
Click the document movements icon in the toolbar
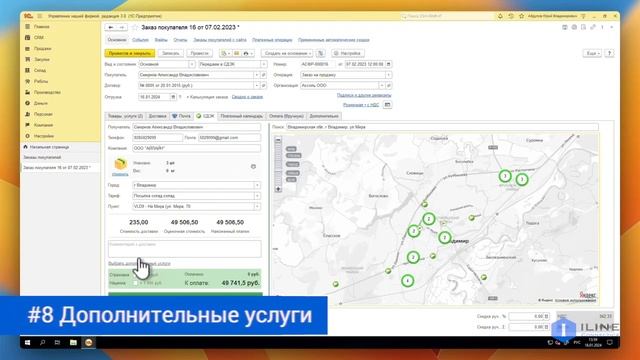click(224, 53)
